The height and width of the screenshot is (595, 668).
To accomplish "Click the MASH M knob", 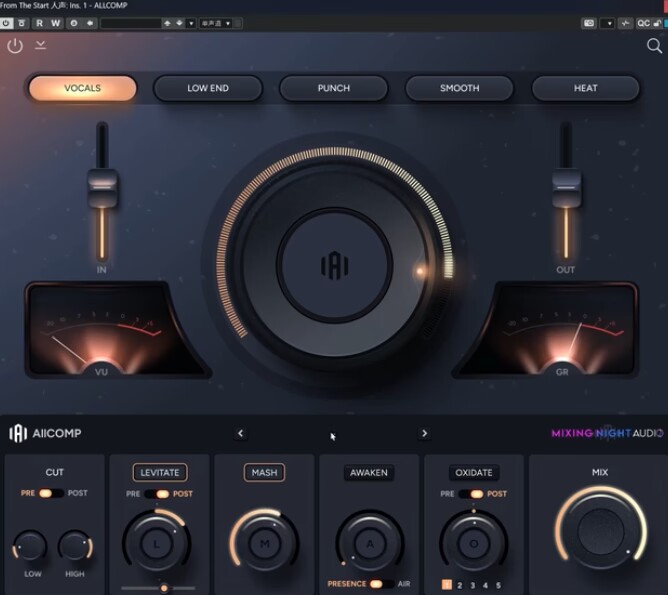I will 265,543.
